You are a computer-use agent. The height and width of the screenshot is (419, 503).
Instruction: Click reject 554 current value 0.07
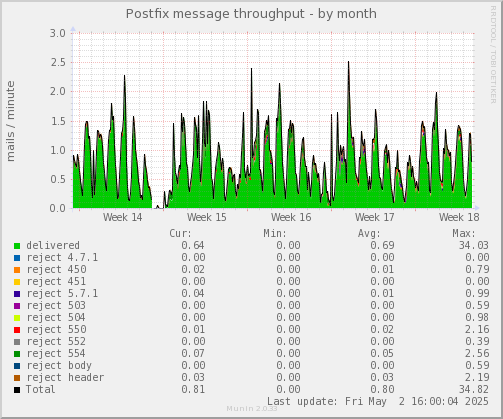pyautogui.click(x=193, y=354)
